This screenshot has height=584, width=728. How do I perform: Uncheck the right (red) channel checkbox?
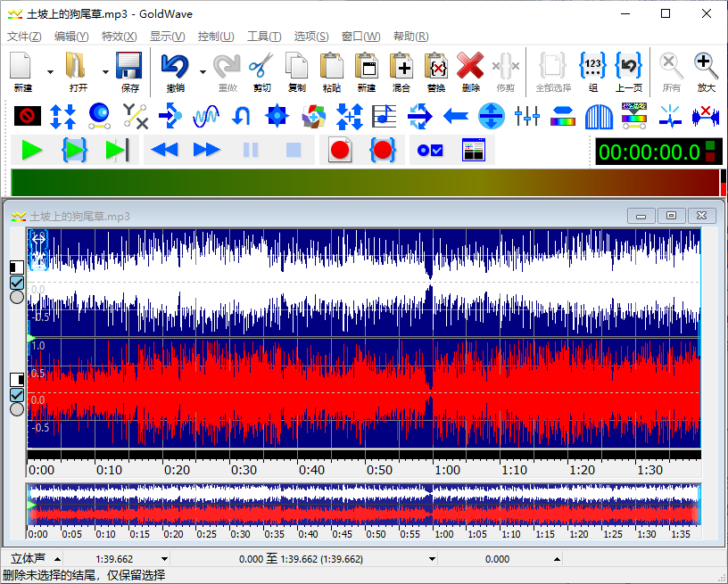pos(16,395)
